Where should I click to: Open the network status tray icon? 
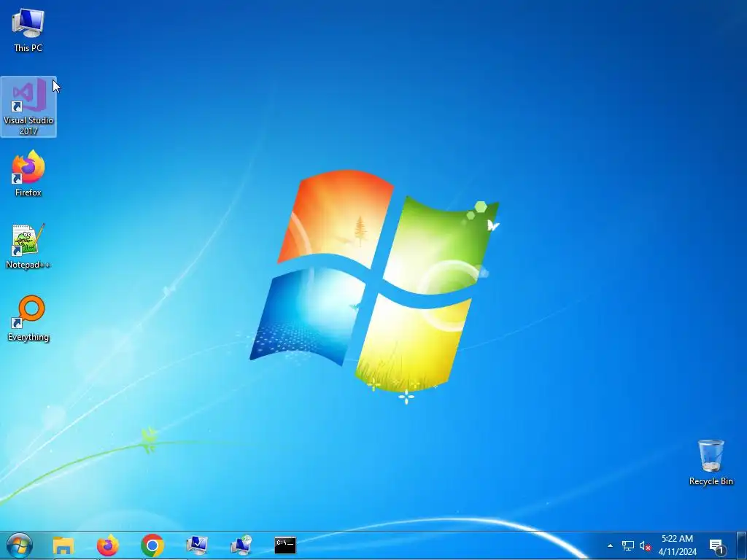tap(627, 545)
